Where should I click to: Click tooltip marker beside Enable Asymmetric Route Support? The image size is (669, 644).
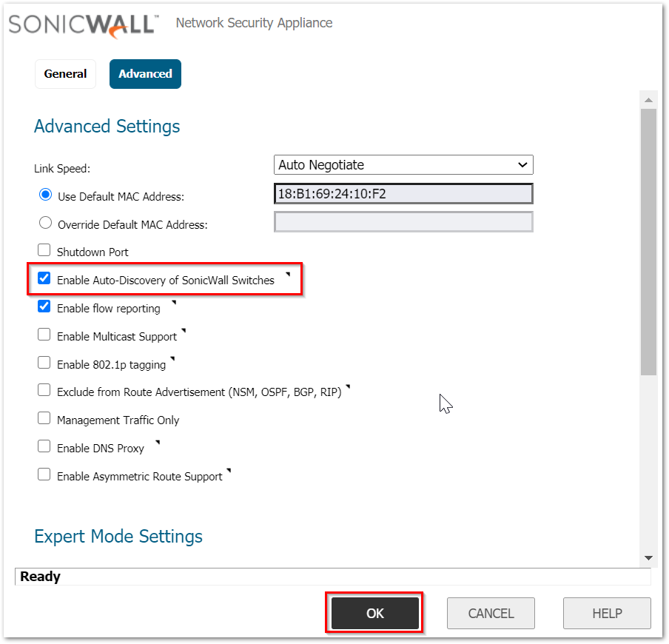tap(229, 471)
